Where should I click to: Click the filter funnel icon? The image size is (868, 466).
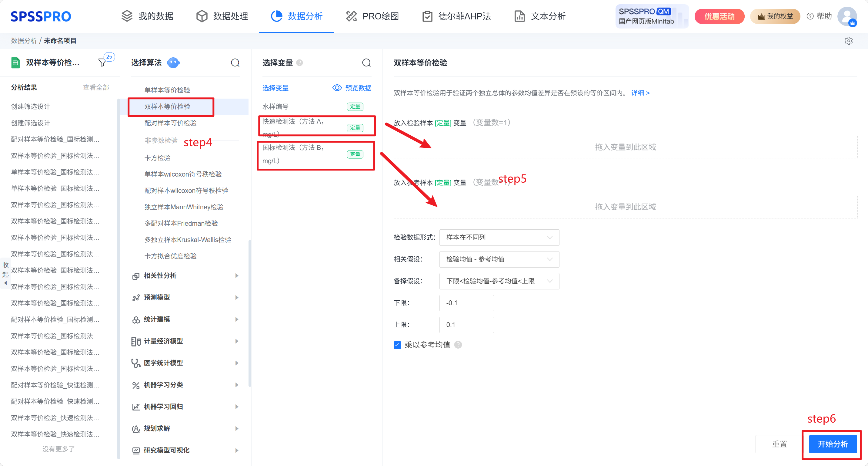(102, 63)
